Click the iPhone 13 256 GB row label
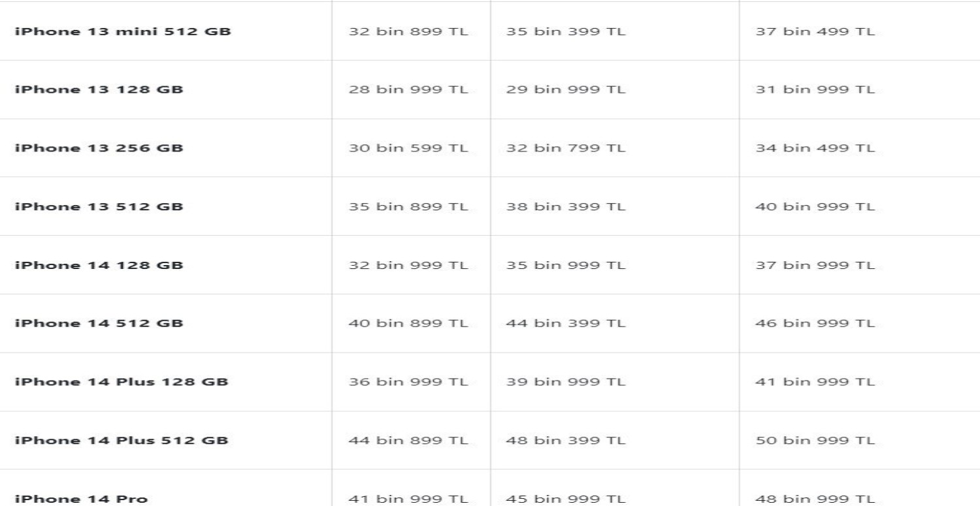This screenshot has height=506, width=980. pos(99,148)
